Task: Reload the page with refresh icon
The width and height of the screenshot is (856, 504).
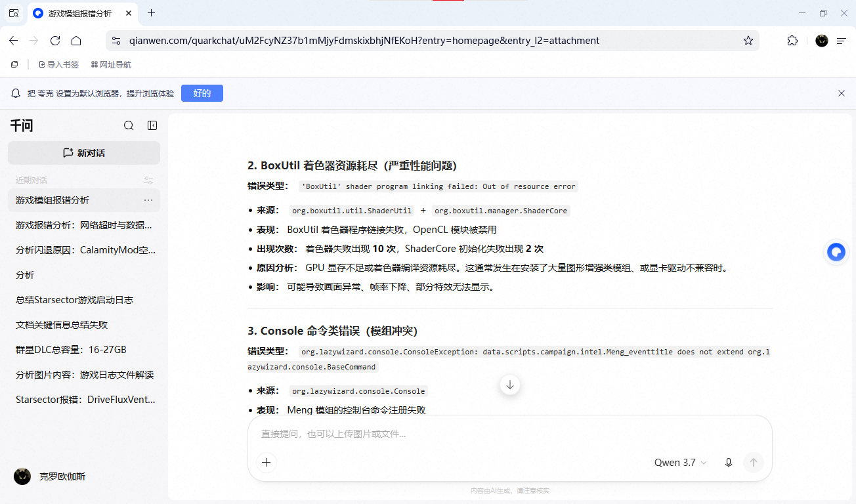Action: [55, 41]
